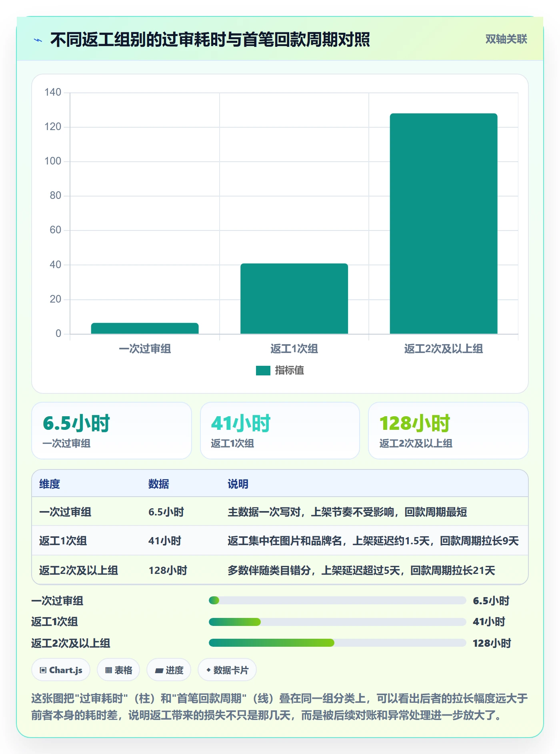
Task: Select the 进度 chip
Action: (x=169, y=670)
